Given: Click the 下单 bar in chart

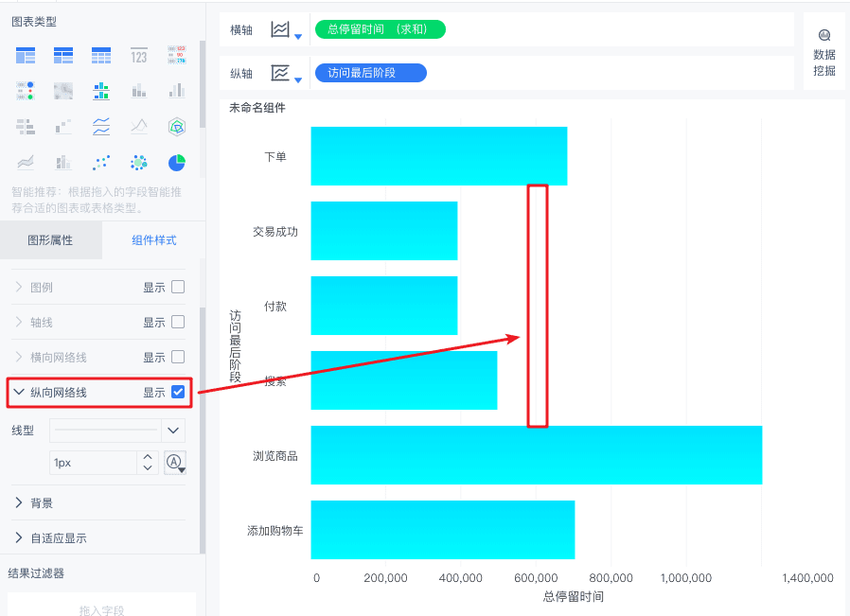Looking at the screenshot, I should (439, 156).
